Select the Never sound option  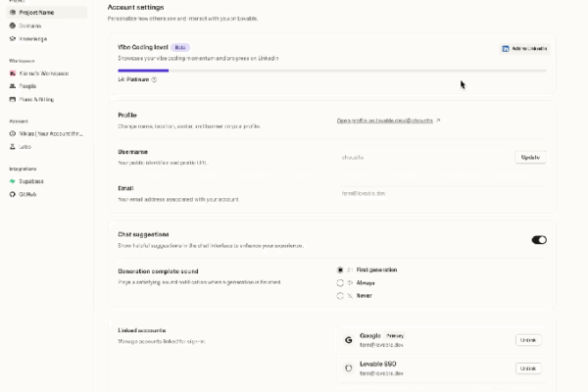click(x=340, y=294)
